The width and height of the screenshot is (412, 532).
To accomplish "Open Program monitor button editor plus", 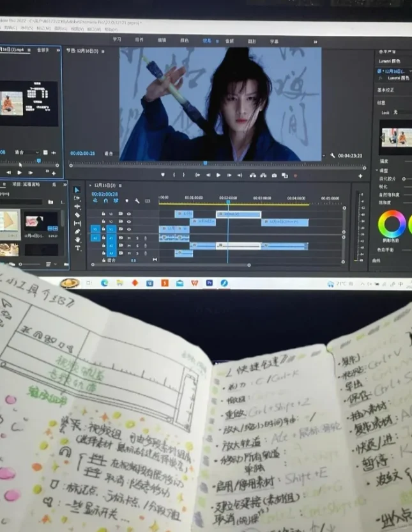I will click(x=360, y=176).
